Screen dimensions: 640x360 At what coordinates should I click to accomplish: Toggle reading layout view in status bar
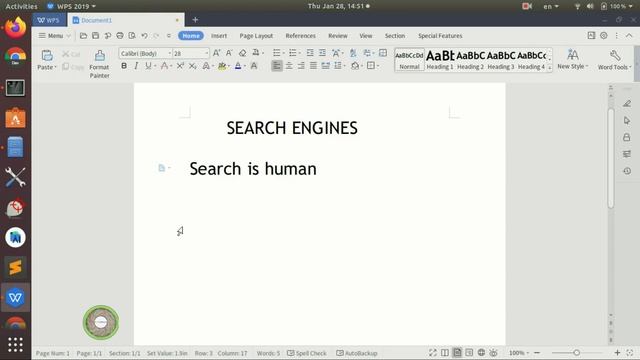(445, 353)
